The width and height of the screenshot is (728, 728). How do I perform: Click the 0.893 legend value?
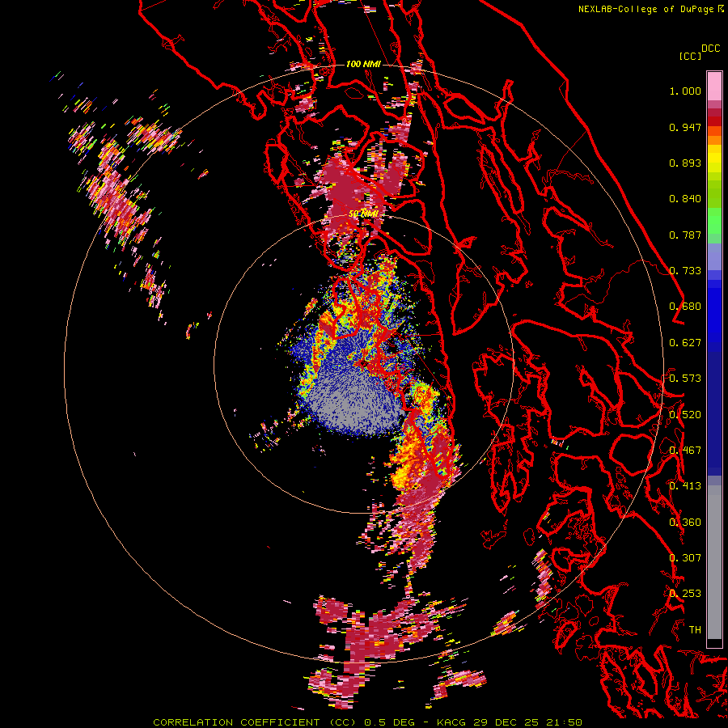tap(685, 163)
